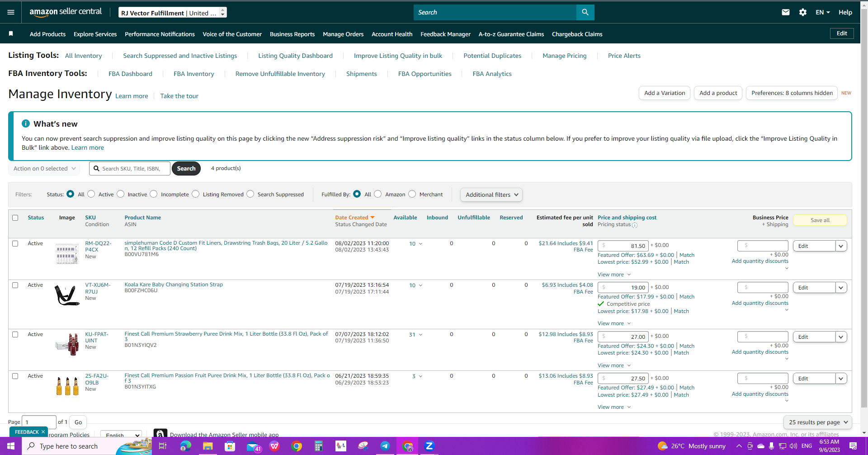Click the price field showing 81.50
868x455 pixels.
(x=623, y=246)
